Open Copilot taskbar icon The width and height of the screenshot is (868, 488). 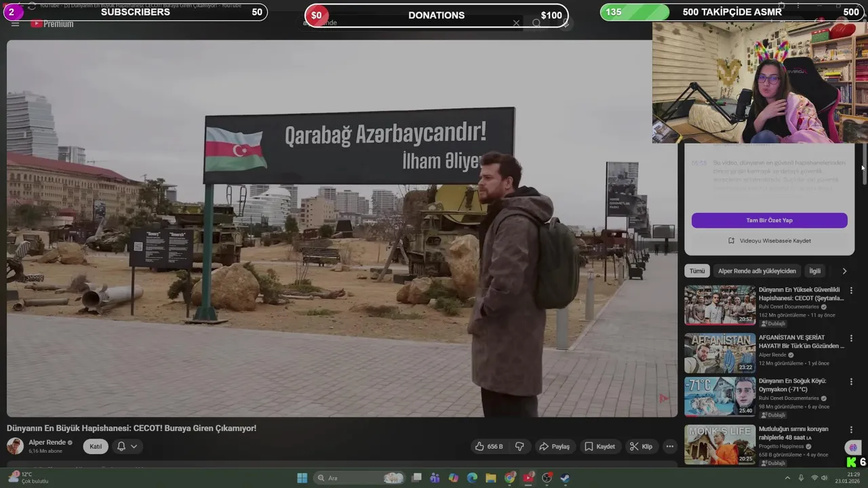(454, 478)
